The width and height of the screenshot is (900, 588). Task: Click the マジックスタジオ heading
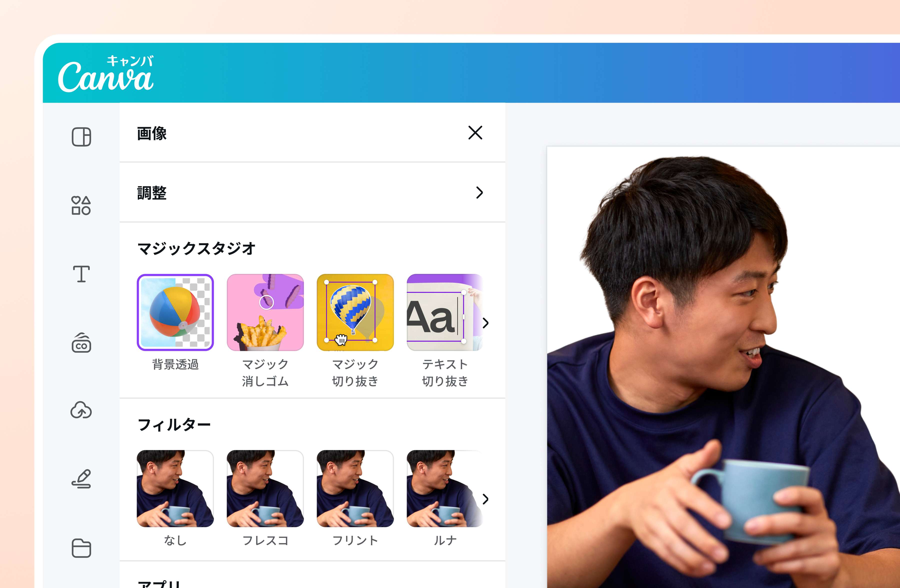(x=197, y=249)
